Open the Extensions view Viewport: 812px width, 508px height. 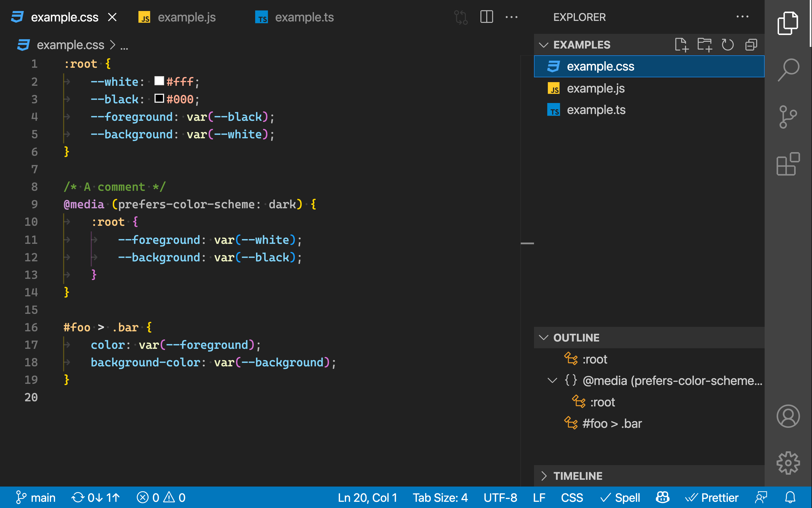[788, 164]
